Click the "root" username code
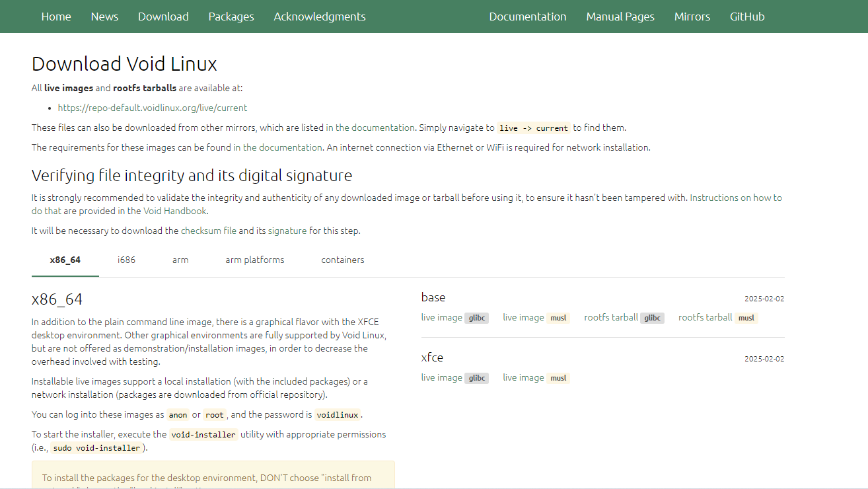The width and height of the screenshot is (868, 489). pyautogui.click(x=215, y=415)
